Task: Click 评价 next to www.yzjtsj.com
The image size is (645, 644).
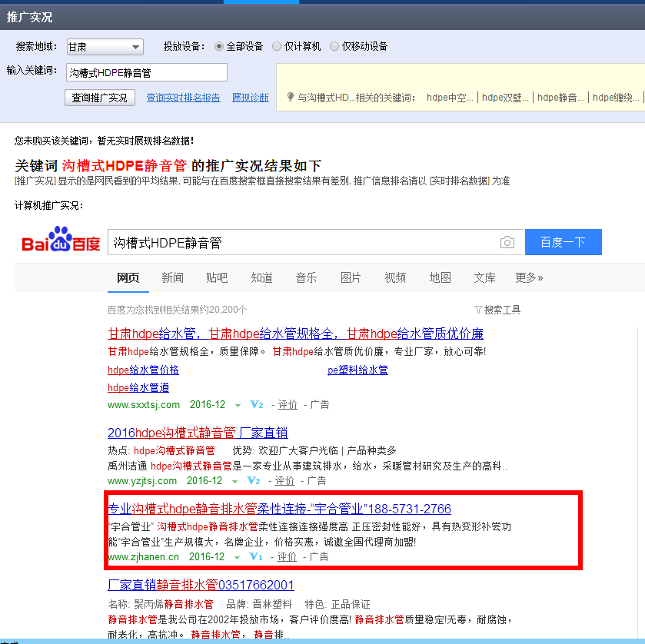Action: coord(284,481)
